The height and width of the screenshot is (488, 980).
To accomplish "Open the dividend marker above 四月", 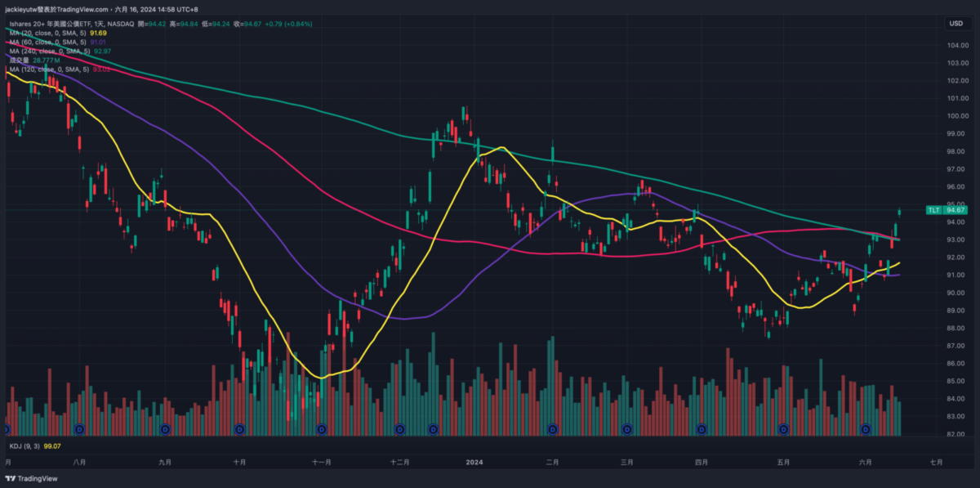I will coord(701,428).
